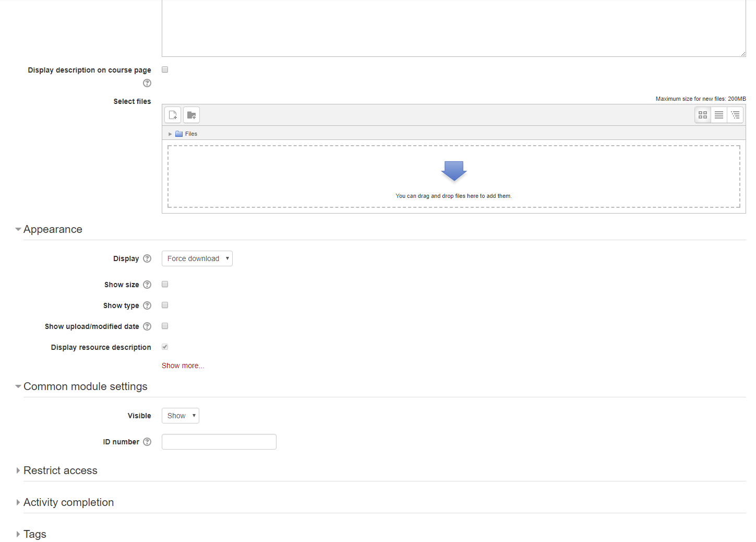
Task: Collapse the Appearance section
Action: tap(53, 229)
